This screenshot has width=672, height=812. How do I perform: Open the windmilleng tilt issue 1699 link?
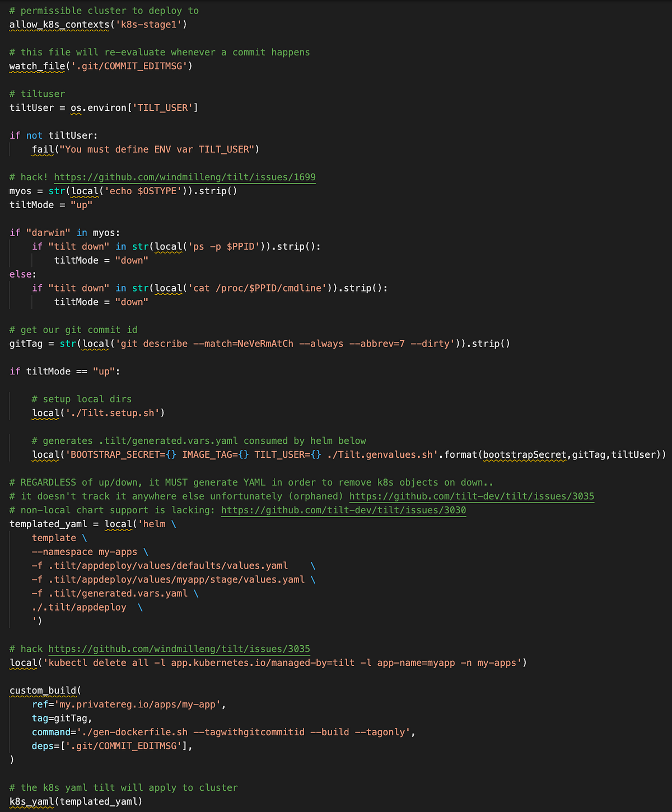(x=185, y=177)
